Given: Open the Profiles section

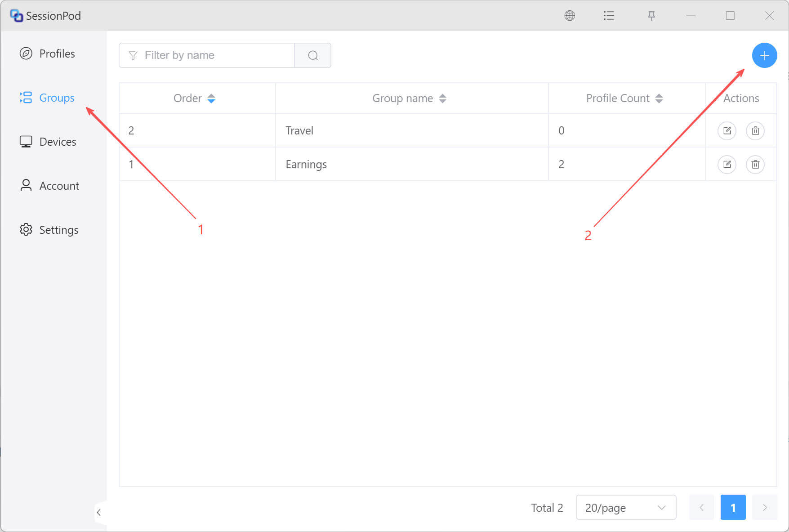Looking at the screenshot, I should 47,54.
